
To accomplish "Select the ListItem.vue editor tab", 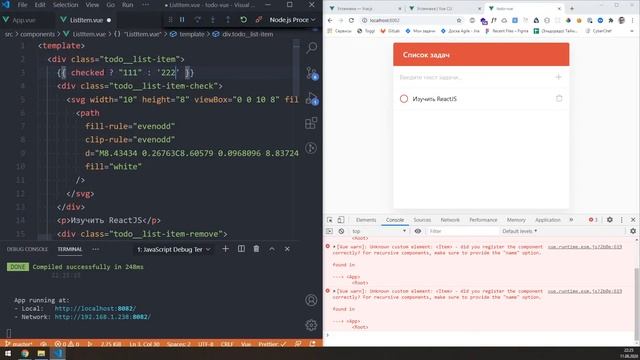I will 86,20.
